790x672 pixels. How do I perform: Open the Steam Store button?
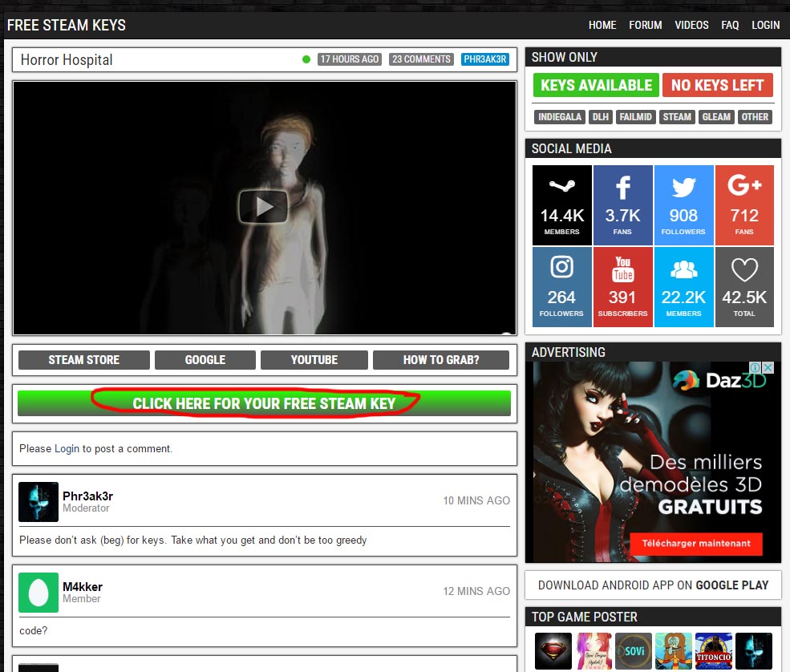click(84, 360)
